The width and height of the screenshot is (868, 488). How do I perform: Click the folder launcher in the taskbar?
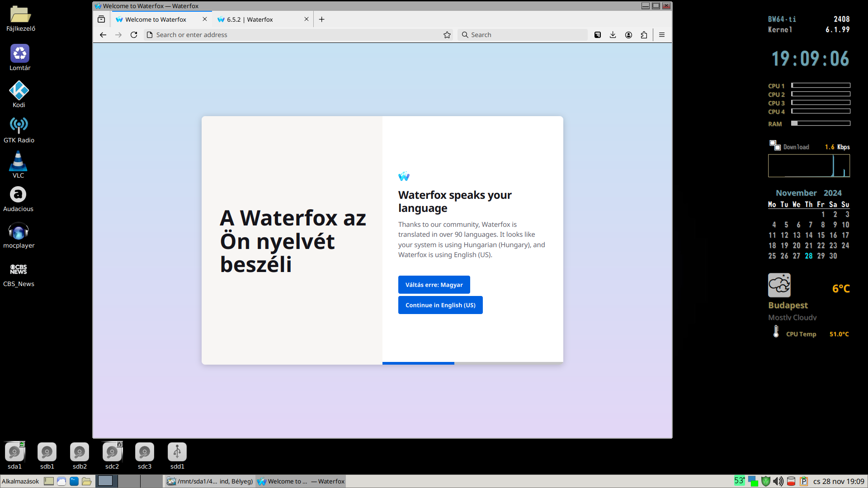click(87, 481)
